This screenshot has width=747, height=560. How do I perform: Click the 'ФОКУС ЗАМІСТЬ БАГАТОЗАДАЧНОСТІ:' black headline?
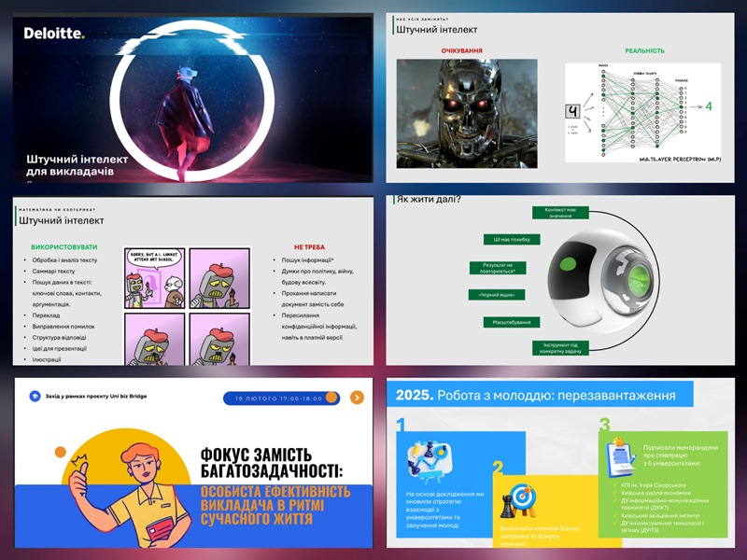(x=271, y=463)
